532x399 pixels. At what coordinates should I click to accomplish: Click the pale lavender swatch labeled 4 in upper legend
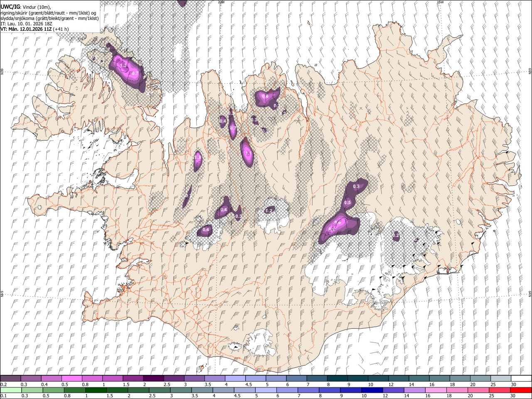click(235, 378)
